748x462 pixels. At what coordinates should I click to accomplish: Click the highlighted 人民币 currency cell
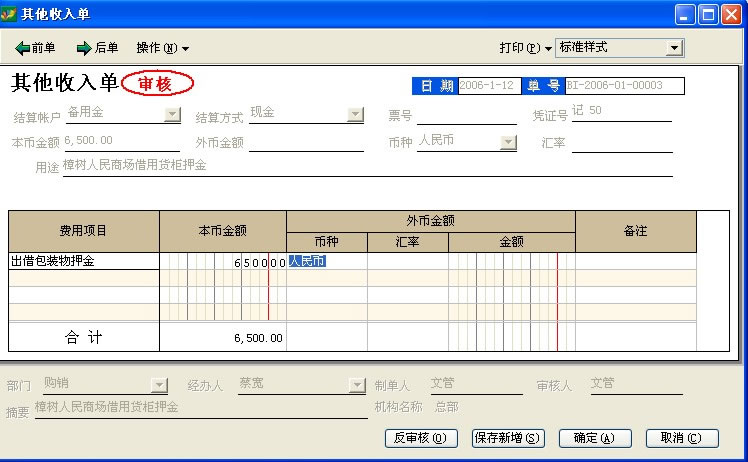pos(308,261)
